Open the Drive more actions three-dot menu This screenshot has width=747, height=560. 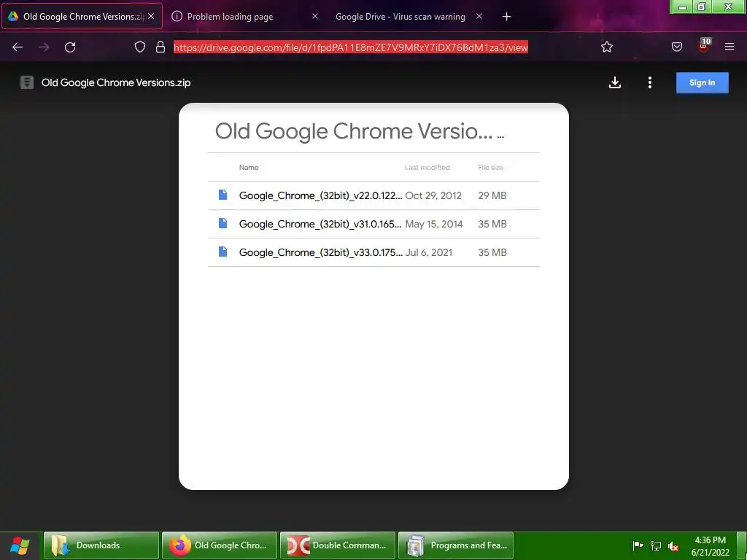pyautogui.click(x=649, y=82)
